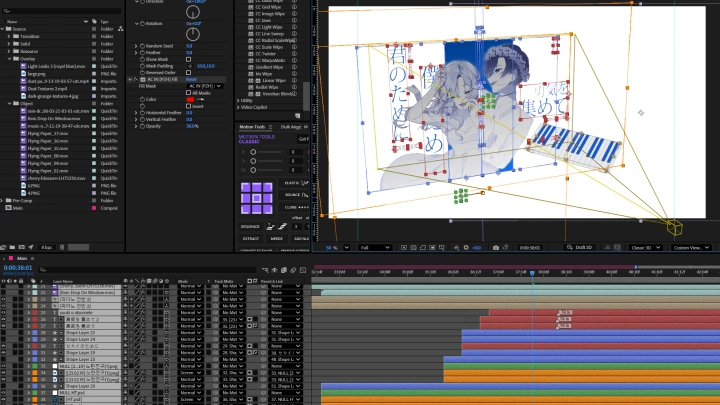Click the stopwatch icon next to Opacity
The image size is (720, 405).
(140, 126)
